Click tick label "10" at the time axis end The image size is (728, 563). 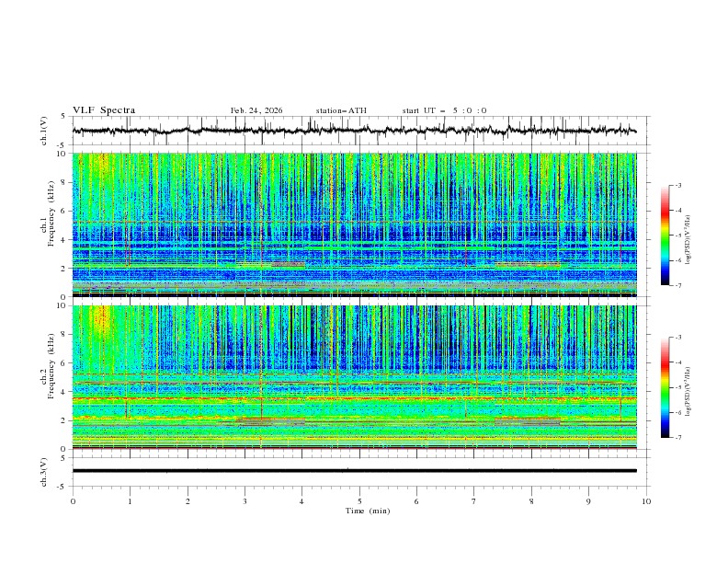(x=646, y=501)
